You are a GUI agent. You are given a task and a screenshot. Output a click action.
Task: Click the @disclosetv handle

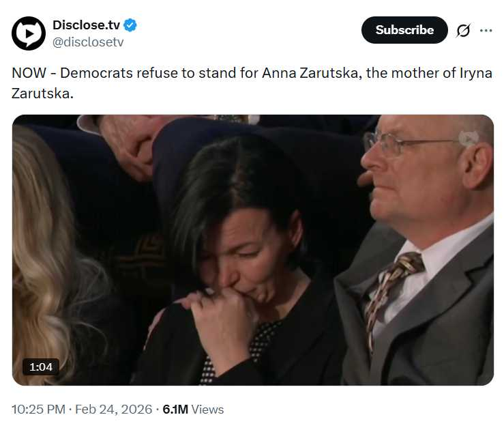(x=88, y=42)
